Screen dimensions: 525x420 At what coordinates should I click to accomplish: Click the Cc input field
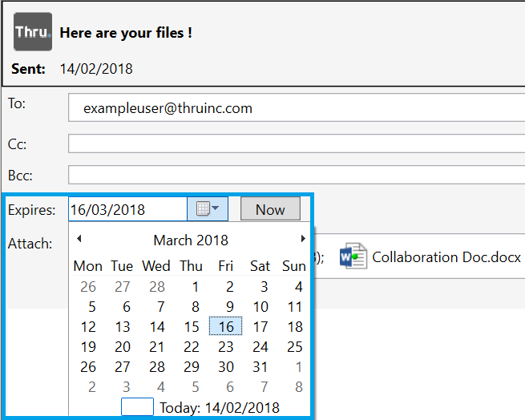coord(297,144)
